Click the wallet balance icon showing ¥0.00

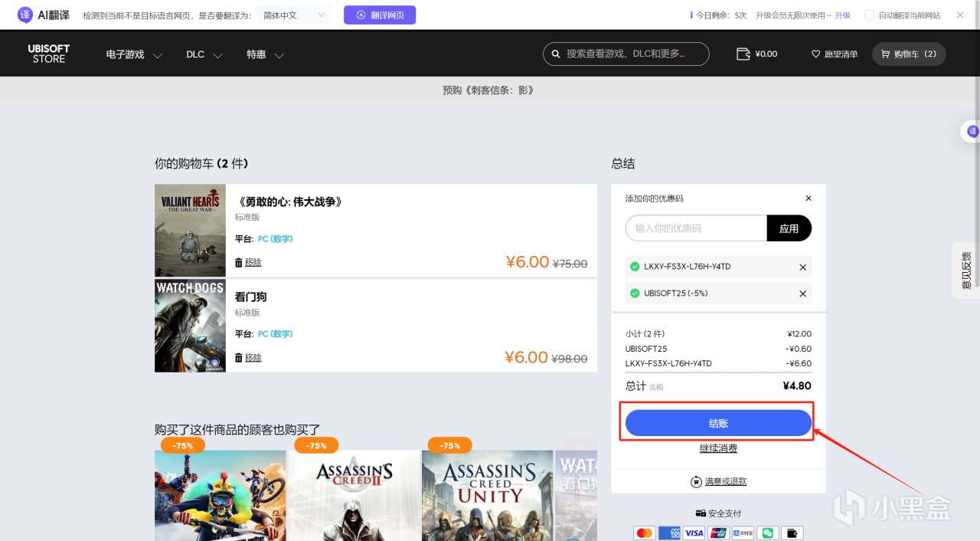click(743, 54)
